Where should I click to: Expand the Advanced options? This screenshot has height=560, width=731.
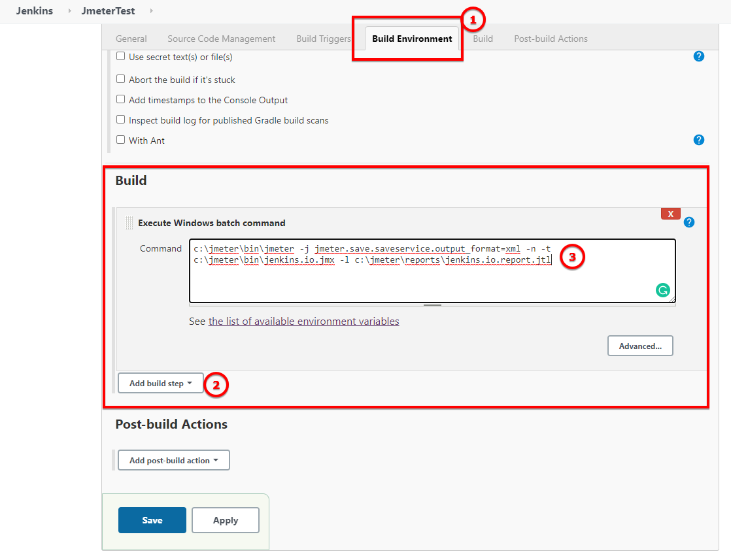click(x=639, y=346)
